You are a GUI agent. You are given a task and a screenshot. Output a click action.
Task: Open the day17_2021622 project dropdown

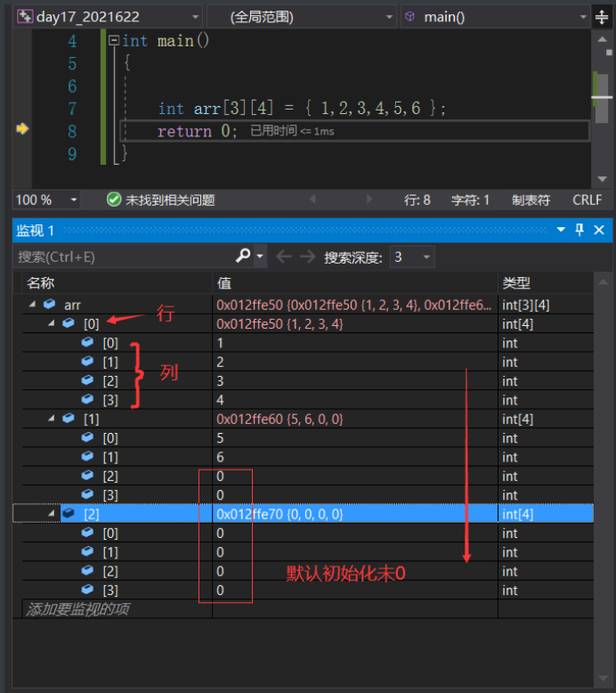pos(108,17)
